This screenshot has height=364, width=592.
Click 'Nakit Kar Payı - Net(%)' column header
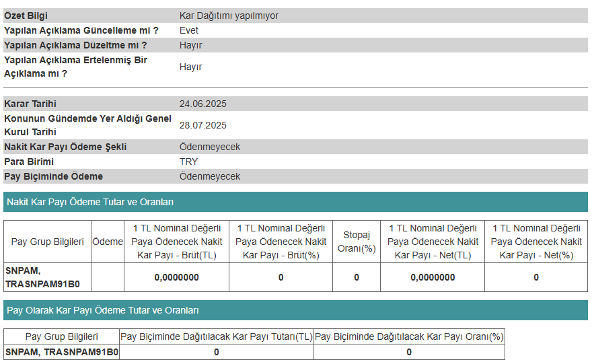click(x=536, y=242)
